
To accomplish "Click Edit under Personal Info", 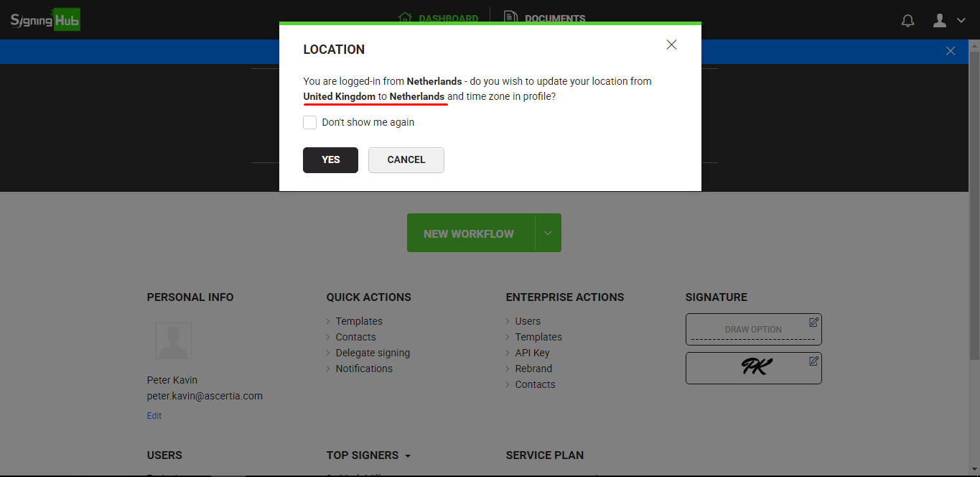I will coord(154,416).
